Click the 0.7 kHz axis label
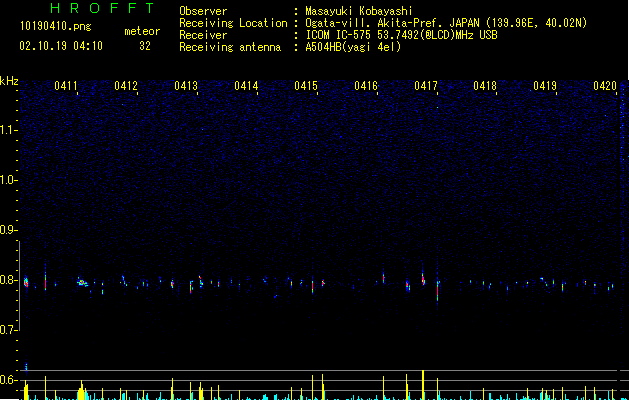This screenshot has height=400, width=629. [x=9, y=330]
